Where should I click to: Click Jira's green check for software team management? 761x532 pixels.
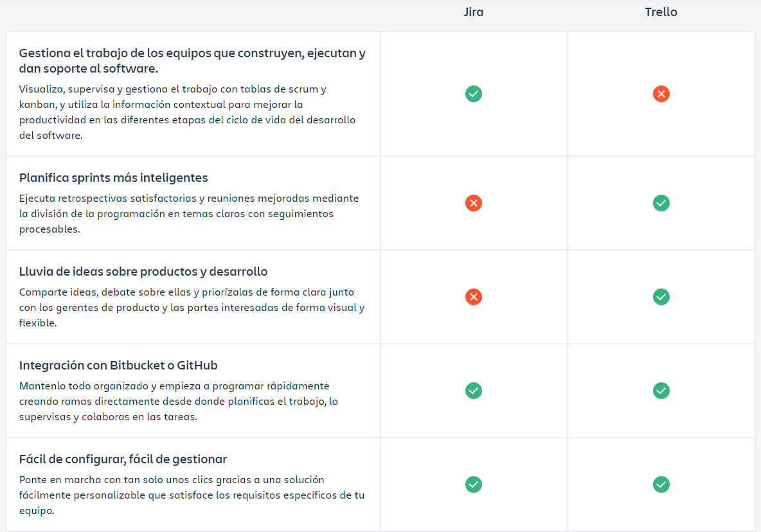coord(474,94)
